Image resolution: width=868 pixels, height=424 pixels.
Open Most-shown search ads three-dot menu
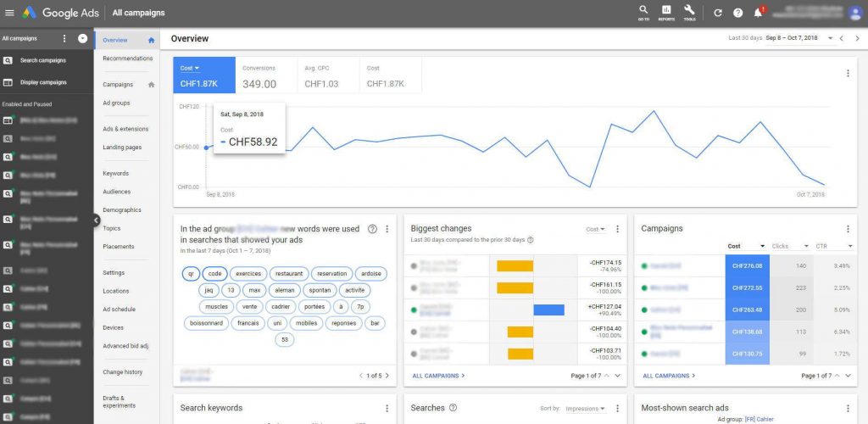tap(848, 409)
